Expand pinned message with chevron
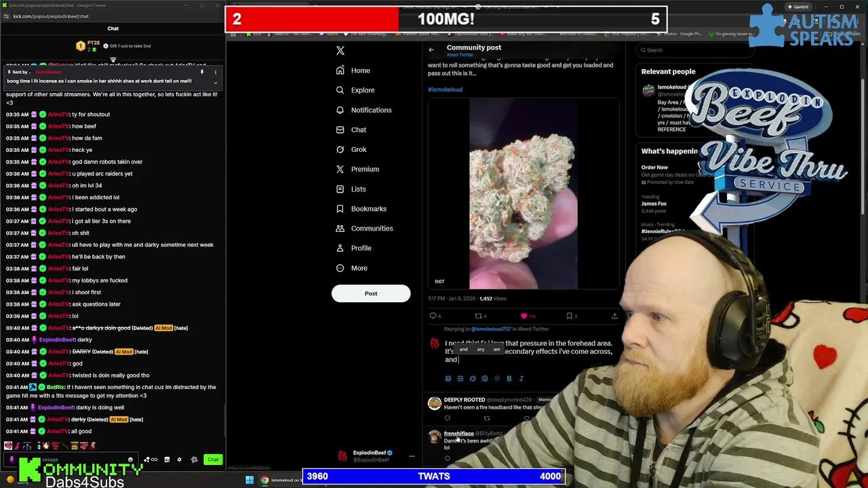 click(x=216, y=83)
